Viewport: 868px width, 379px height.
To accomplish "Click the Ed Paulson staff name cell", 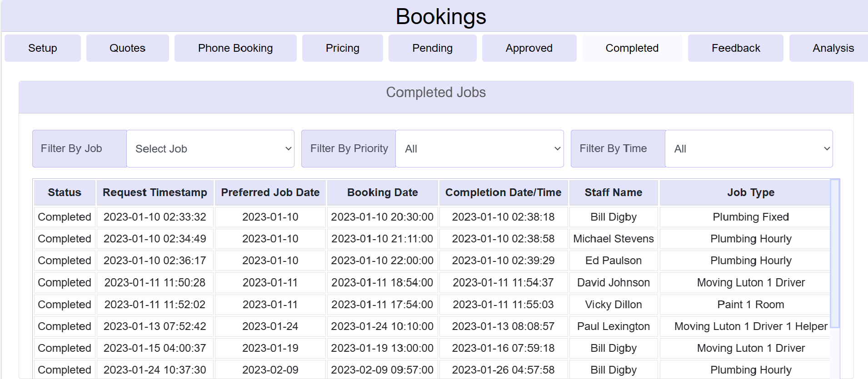I will 614,261.
